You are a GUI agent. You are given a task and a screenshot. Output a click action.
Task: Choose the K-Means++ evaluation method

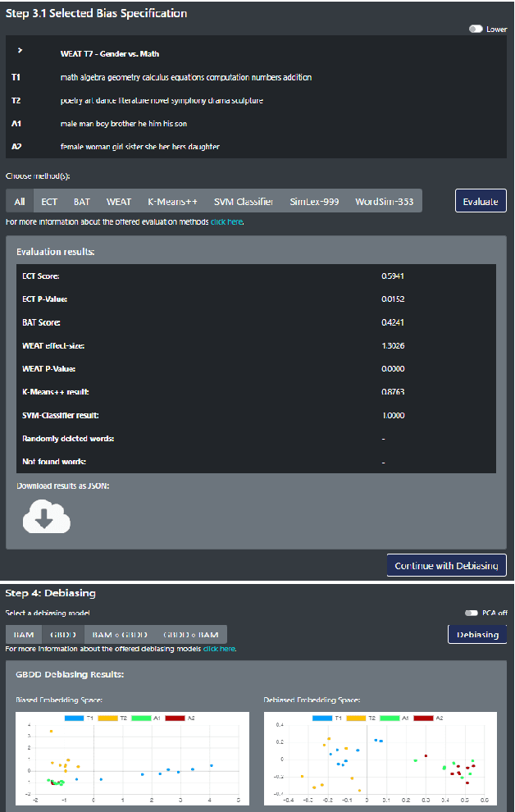(172, 201)
